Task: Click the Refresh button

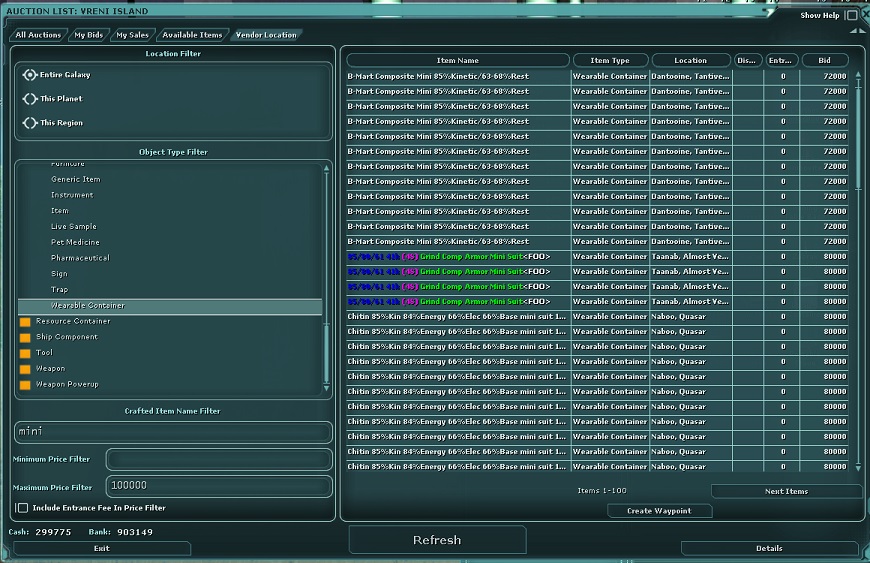Action: (x=437, y=540)
